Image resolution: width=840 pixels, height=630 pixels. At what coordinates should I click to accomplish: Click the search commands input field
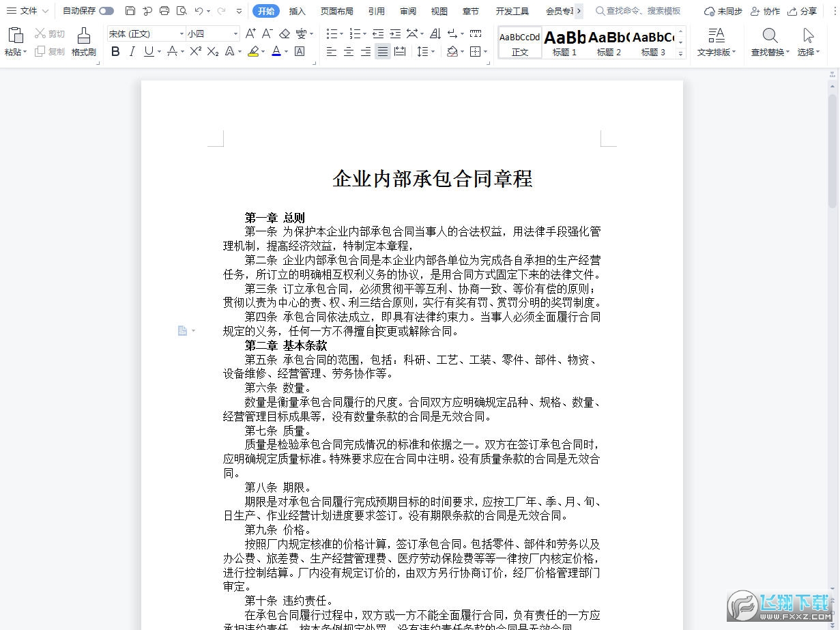point(638,11)
